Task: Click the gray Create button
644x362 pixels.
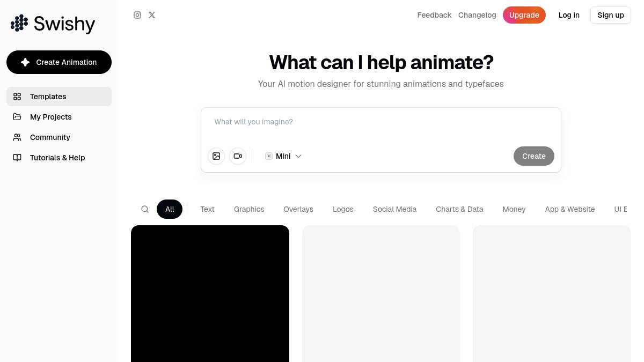Action: coord(534,156)
